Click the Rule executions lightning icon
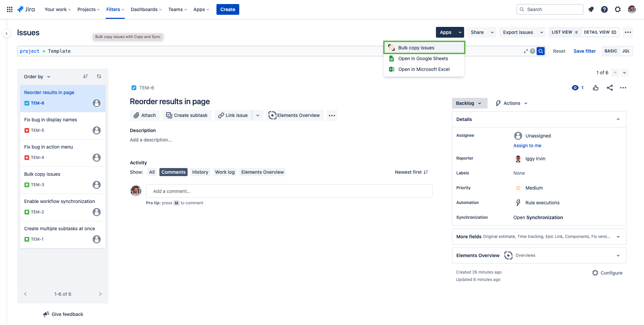This screenshot has height=325, width=644. click(x=518, y=202)
